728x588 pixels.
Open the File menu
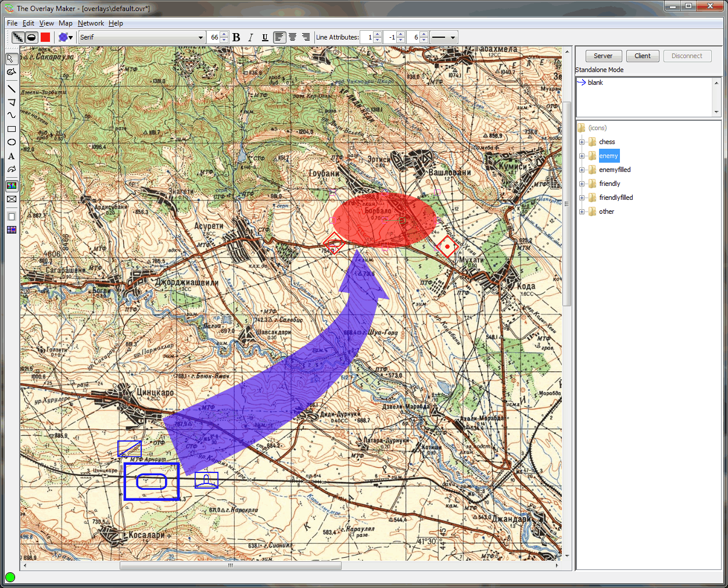pyautogui.click(x=12, y=23)
